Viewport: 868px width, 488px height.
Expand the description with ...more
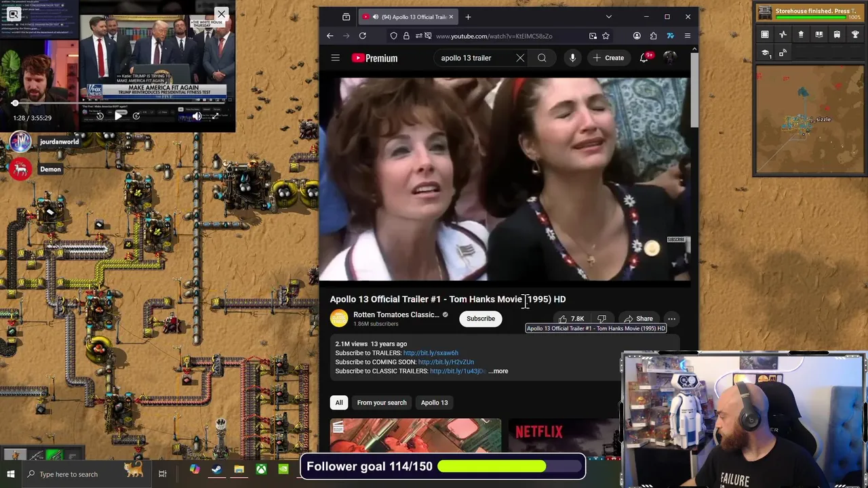point(498,371)
